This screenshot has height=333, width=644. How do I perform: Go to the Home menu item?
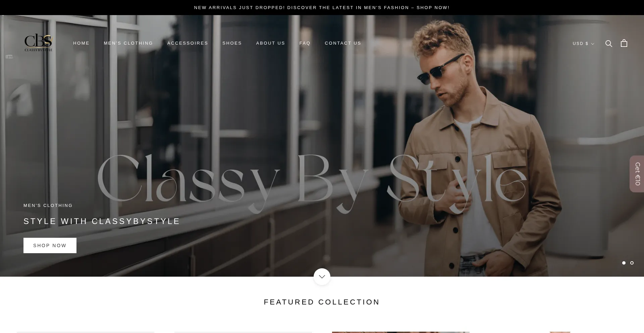click(x=81, y=43)
